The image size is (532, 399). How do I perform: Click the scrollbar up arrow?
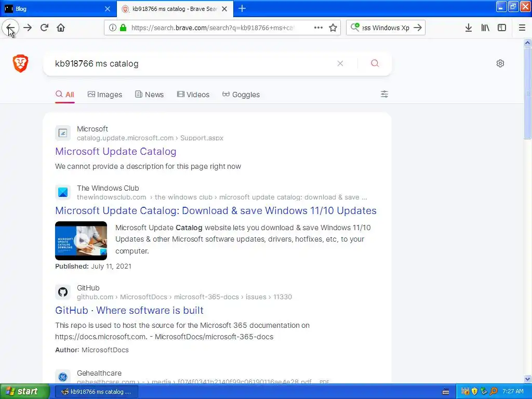[x=527, y=43]
